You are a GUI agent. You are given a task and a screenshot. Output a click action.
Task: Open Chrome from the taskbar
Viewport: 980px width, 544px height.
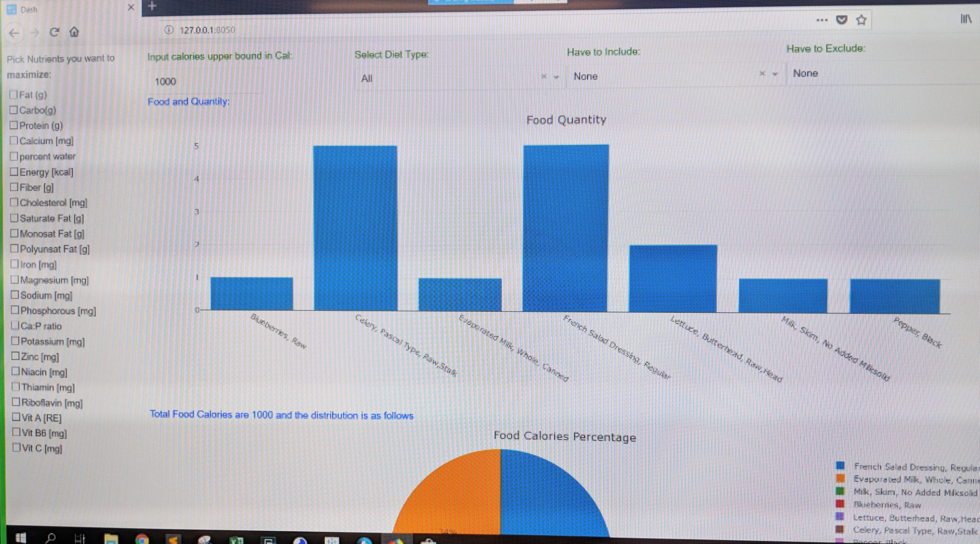pyautogui.click(x=142, y=539)
